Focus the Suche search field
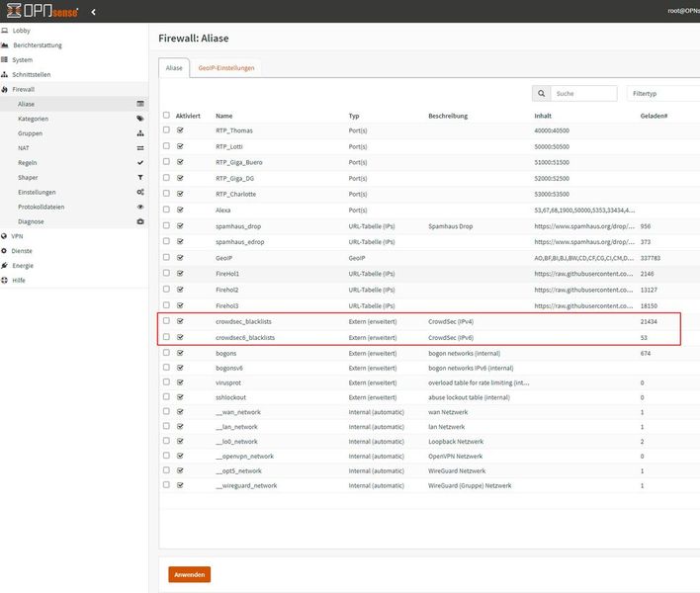Image resolution: width=700 pixels, height=593 pixels. [583, 94]
